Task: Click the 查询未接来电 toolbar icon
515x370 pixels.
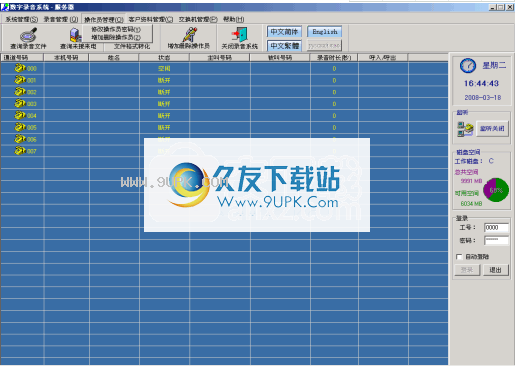Action: (76, 35)
